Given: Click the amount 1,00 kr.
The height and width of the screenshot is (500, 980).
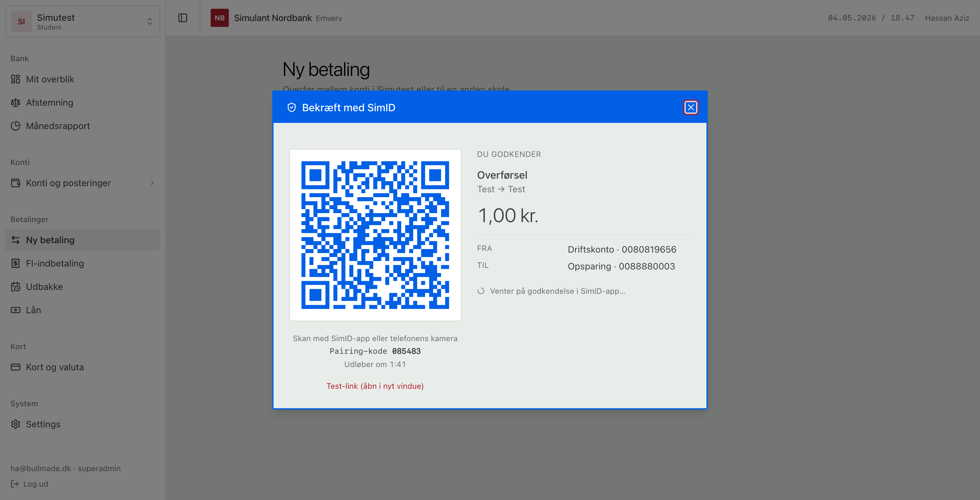Looking at the screenshot, I should coord(508,215).
